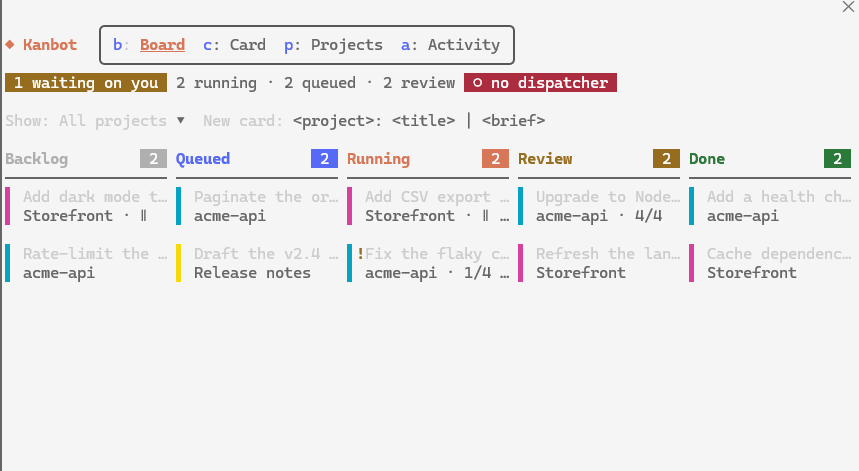The image size is (859, 471).
Task: Click the Kanbot diamond logo icon
Action: (10, 45)
